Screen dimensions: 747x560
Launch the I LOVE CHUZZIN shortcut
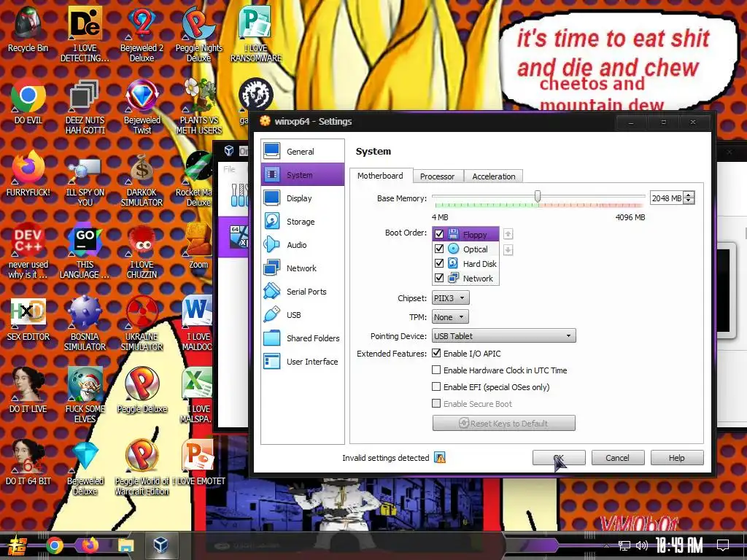coord(142,252)
